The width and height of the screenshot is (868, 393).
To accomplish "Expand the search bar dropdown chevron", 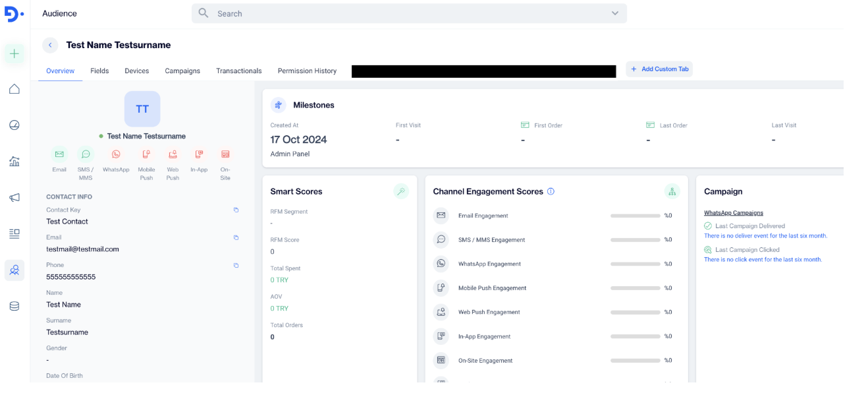I will 615,13.
